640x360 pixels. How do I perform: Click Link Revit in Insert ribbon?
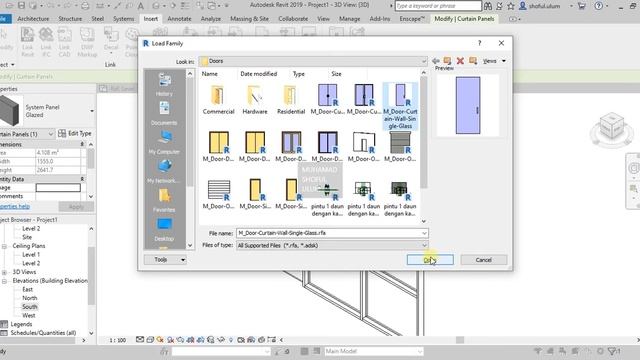coord(27,42)
